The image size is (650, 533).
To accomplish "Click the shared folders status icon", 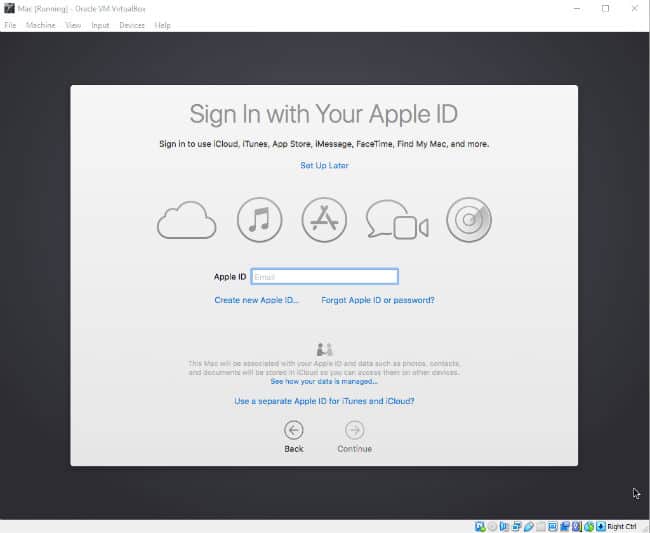I will (x=541, y=527).
